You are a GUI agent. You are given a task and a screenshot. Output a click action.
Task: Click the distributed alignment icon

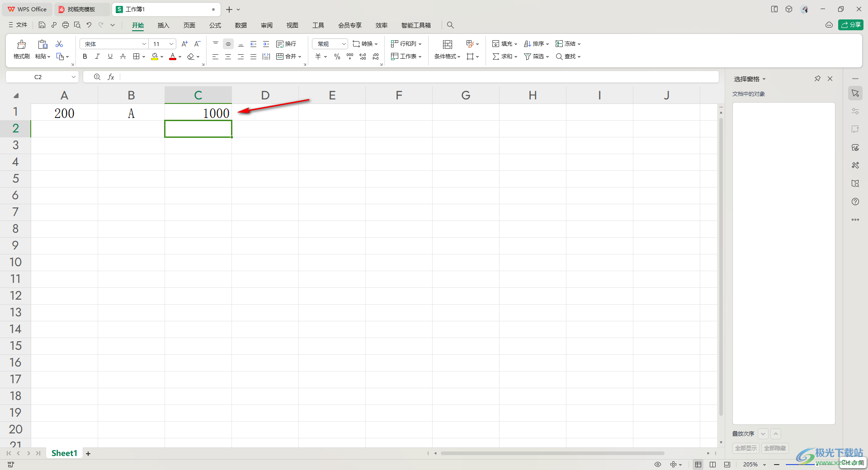pyautogui.click(x=266, y=56)
